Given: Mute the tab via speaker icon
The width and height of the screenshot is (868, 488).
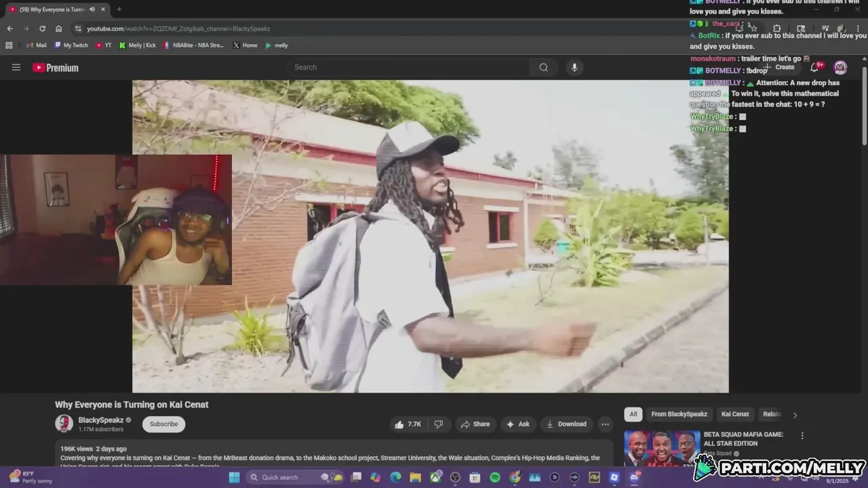Looking at the screenshot, I should point(92,9).
